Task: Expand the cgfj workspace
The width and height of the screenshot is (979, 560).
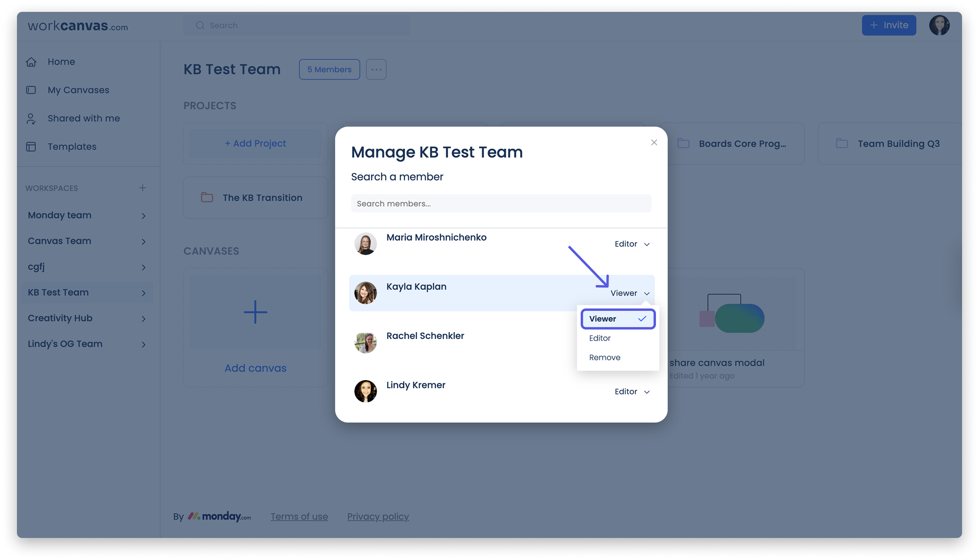Action: pos(143,267)
